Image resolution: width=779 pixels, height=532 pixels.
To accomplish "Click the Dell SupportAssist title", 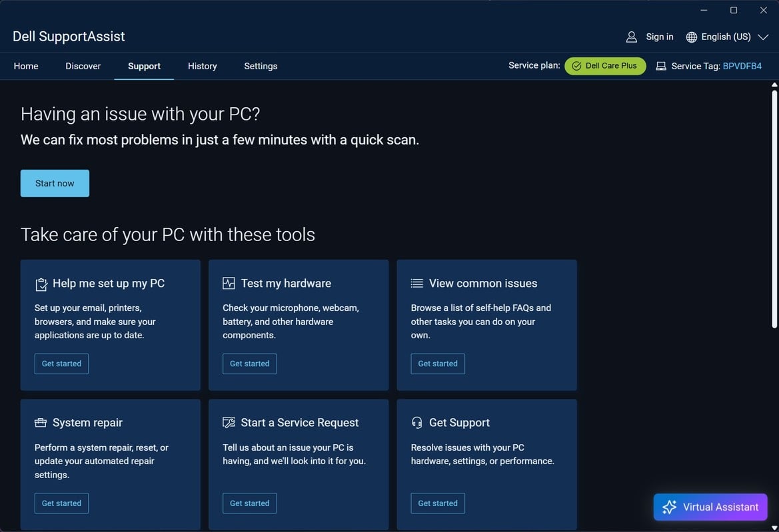I will pyautogui.click(x=69, y=36).
